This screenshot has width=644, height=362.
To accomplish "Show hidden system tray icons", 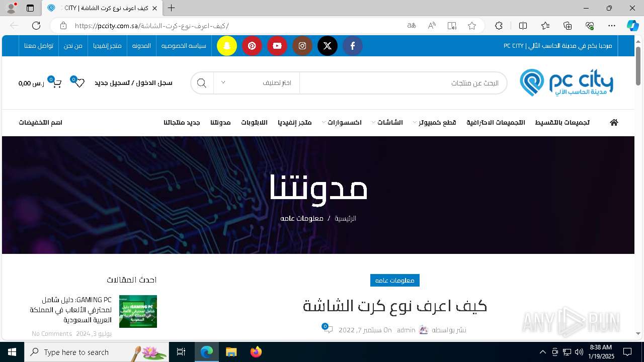I will pyautogui.click(x=542, y=352).
